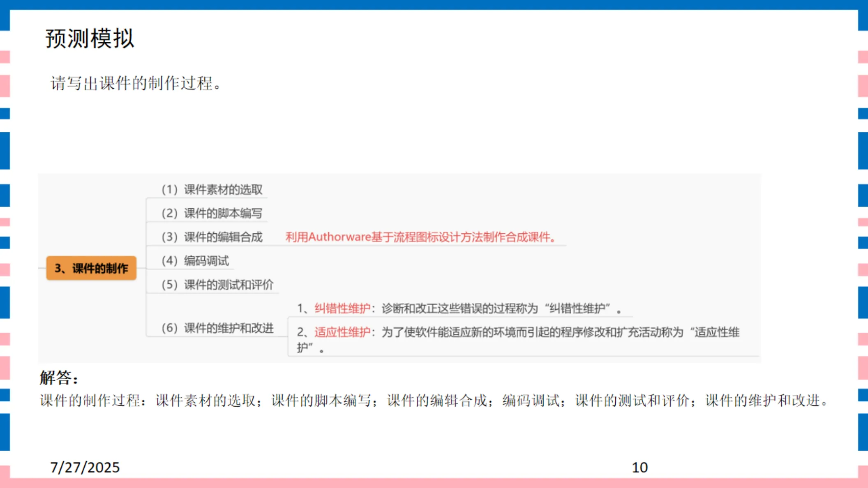868x488 pixels.
Task: Select branch (5) 课件的测试和评价
Action: pyautogui.click(x=217, y=285)
